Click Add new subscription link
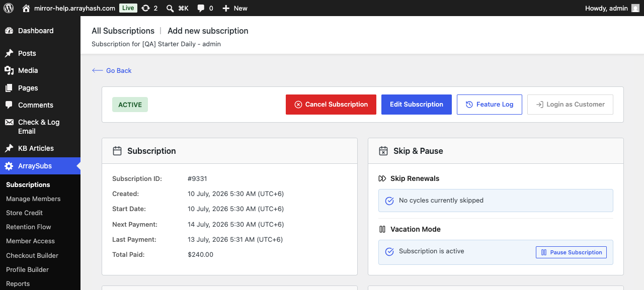This screenshot has width=644, height=290. [208, 31]
